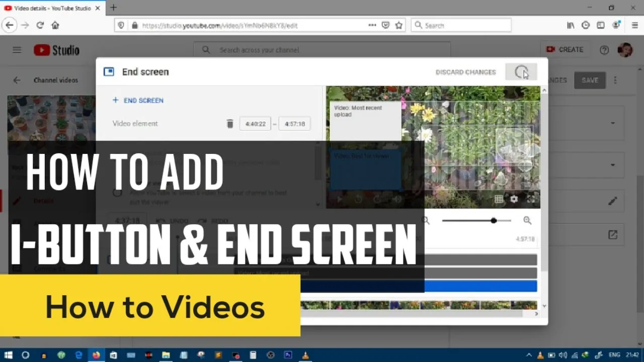Bookmark this page with the star icon
644x362 pixels.
point(399,25)
